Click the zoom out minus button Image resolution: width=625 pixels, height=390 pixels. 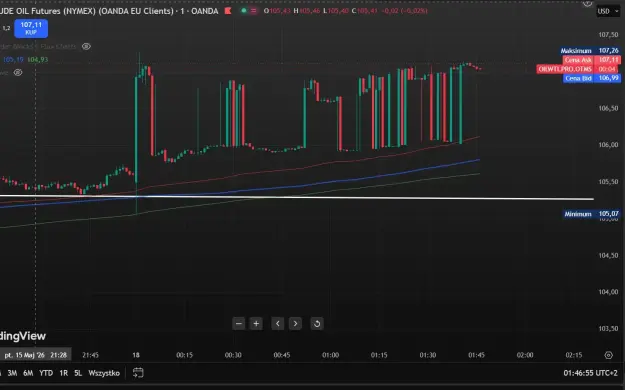pyautogui.click(x=239, y=323)
